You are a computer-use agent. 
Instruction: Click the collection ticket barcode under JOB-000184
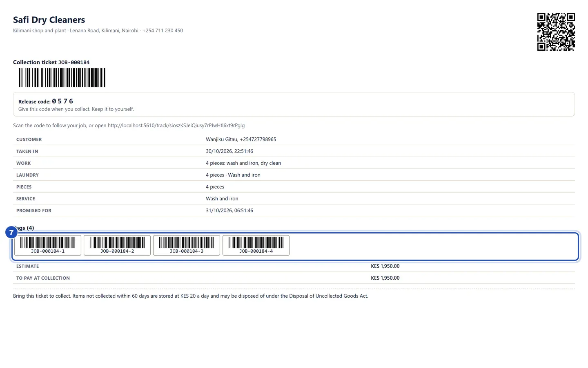(x=62, y=78)
